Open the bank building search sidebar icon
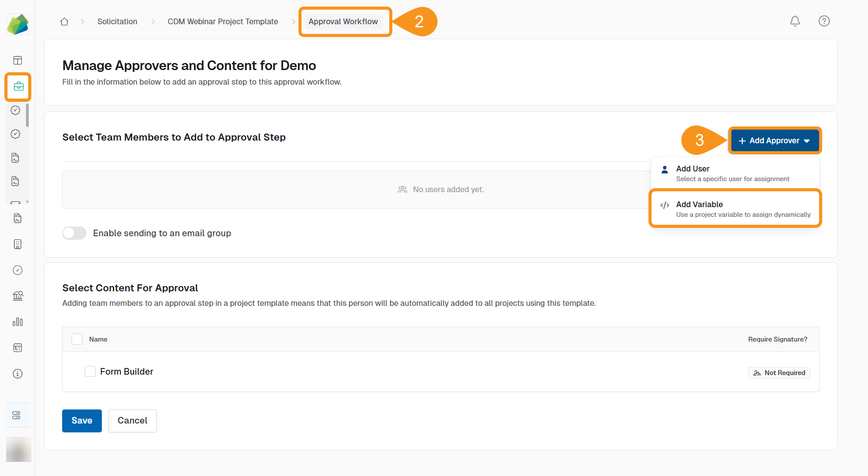This screenshot has height=476, width=868. pyautogui.click(x=18, y=296)
